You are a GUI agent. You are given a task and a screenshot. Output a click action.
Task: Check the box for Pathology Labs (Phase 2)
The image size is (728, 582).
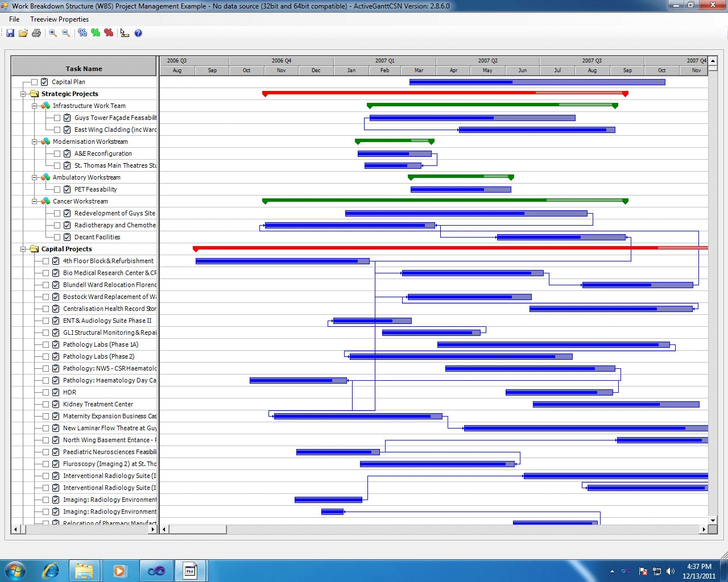45,356
